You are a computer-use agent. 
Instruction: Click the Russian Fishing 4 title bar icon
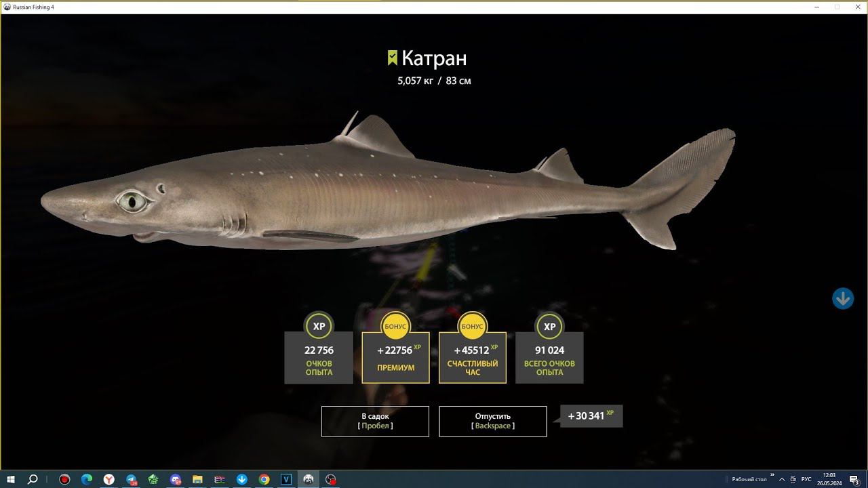(7, 6)
